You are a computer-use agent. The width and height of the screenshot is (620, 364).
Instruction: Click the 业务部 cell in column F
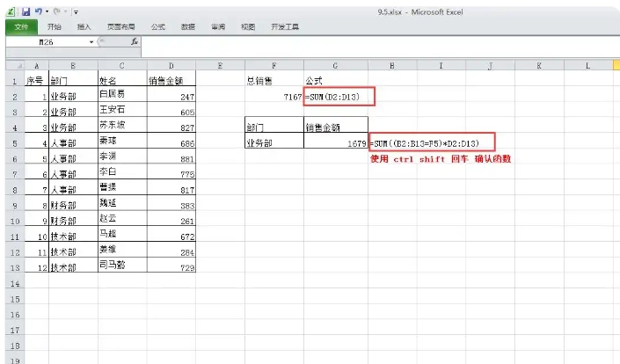point(274,141)
